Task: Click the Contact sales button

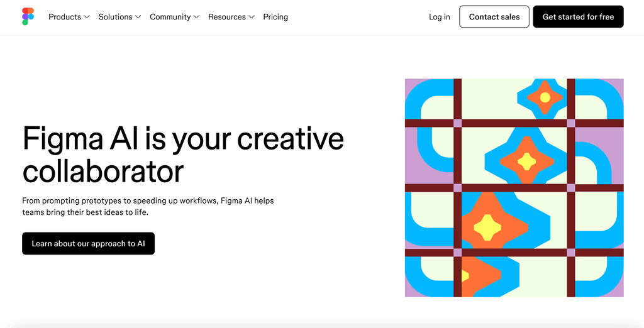Action: [494, 17]
